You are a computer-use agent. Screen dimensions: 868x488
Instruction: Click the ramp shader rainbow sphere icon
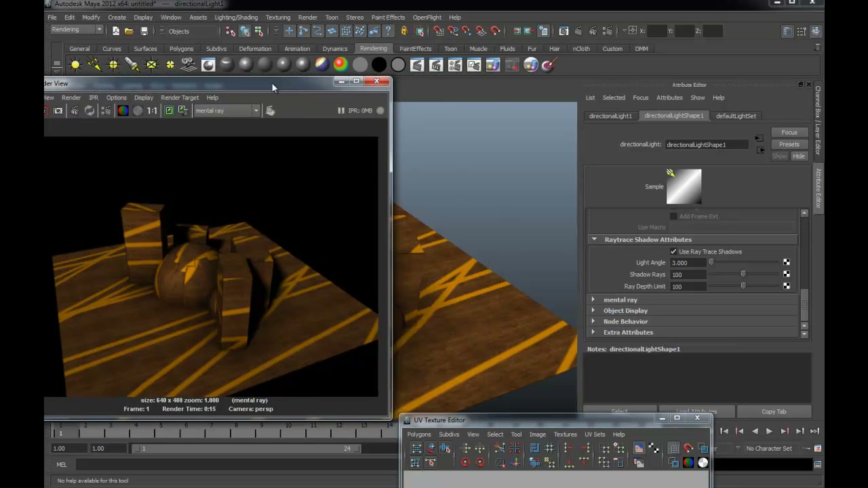click(x=340, y=64)
